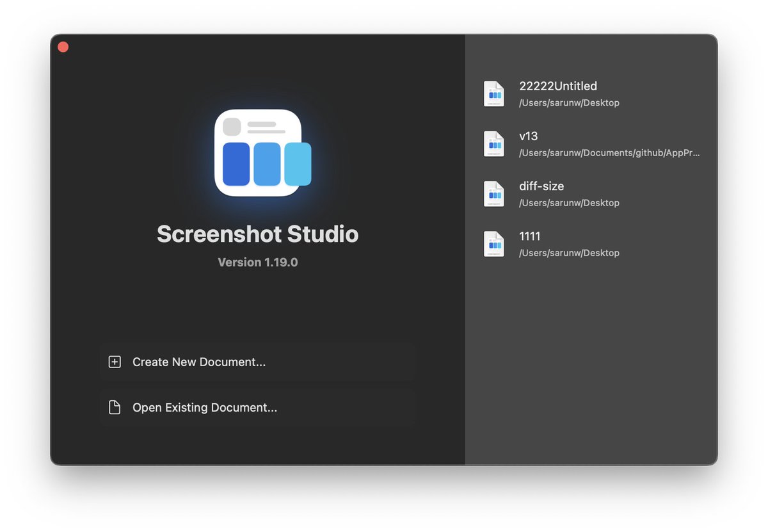This screenshot has width=768, height=532.
Task: Click the github path under v13
Action: 609,153
